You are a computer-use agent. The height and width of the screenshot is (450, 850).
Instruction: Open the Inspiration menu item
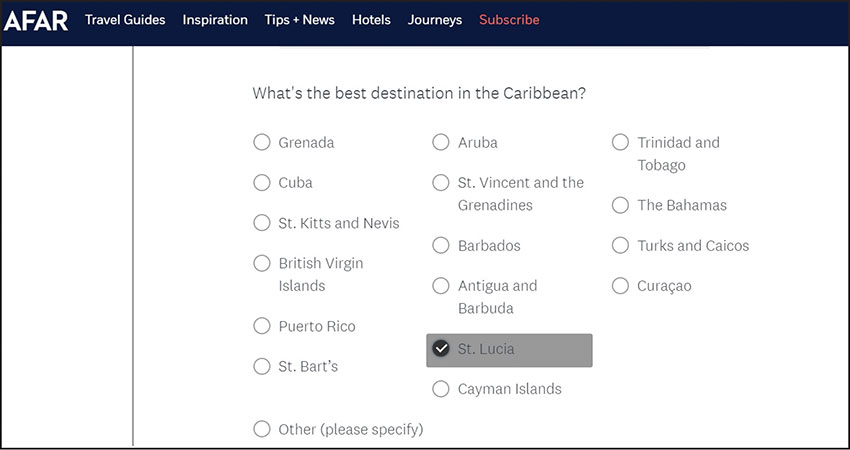click(215, 20)
